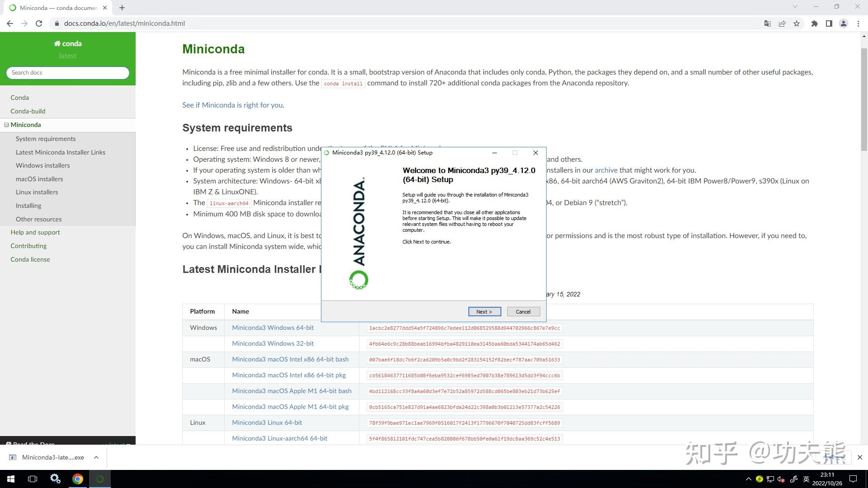The height and width of the screenshot is (488, 868).
Task: Download Miniconda3 Linux 64-bit
Action: pos(267,422)
